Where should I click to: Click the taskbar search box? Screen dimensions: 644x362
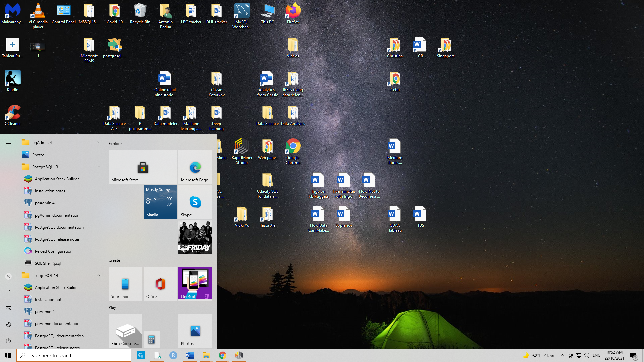[x=74, y=355]
